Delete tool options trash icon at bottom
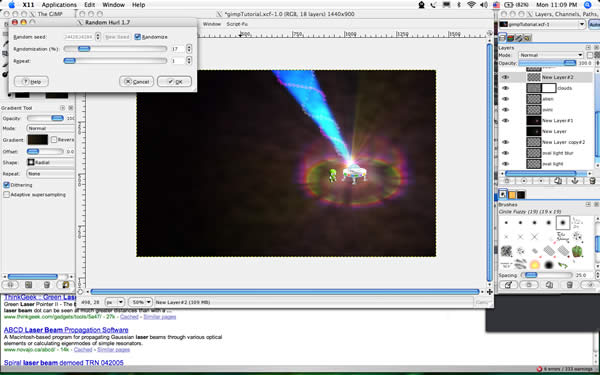The width and height of the screenshot is (600, 375). tap(47, 285)
